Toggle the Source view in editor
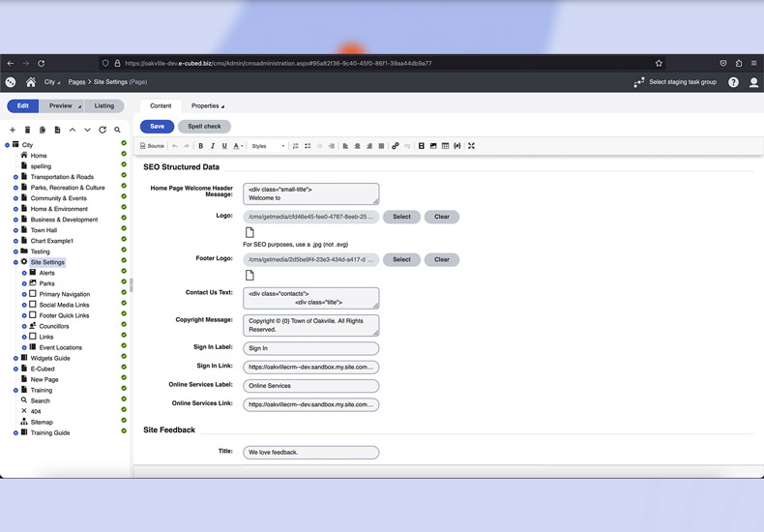The image size is (764, 532). [x=152, y=146]
